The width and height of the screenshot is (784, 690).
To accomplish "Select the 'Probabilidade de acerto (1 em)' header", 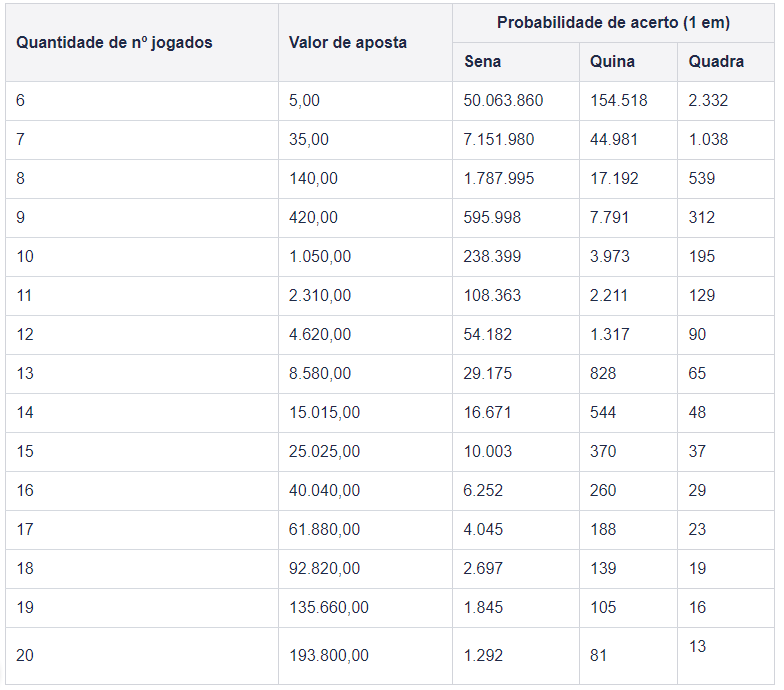I will click(614, 23).
